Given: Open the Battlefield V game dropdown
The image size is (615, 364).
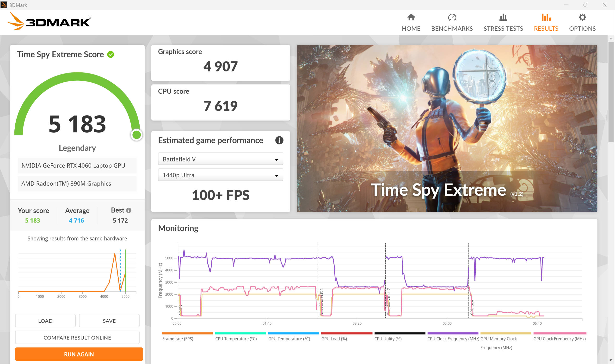Looking at the screenshot, I should (x=220, y=159).
